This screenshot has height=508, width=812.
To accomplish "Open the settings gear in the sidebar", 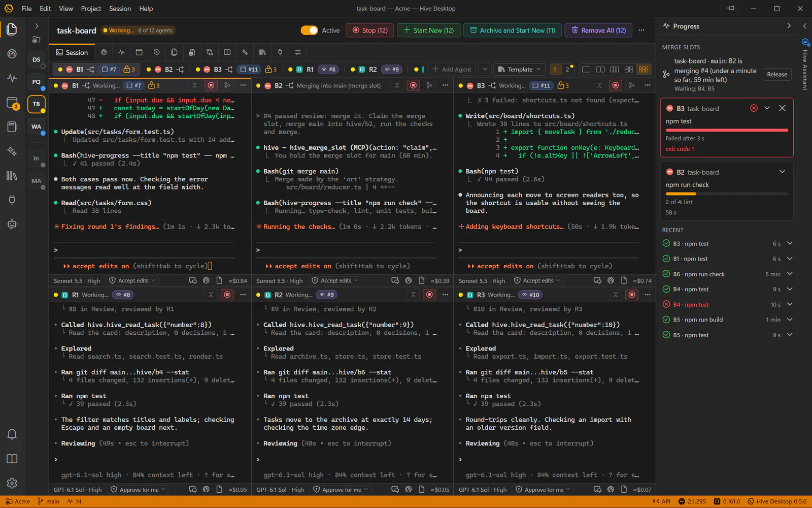I will coord(12,483).
